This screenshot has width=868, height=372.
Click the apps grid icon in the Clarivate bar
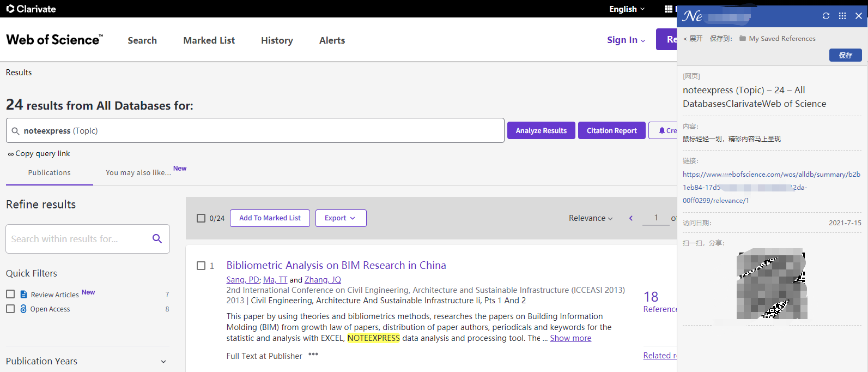point(668,9)
